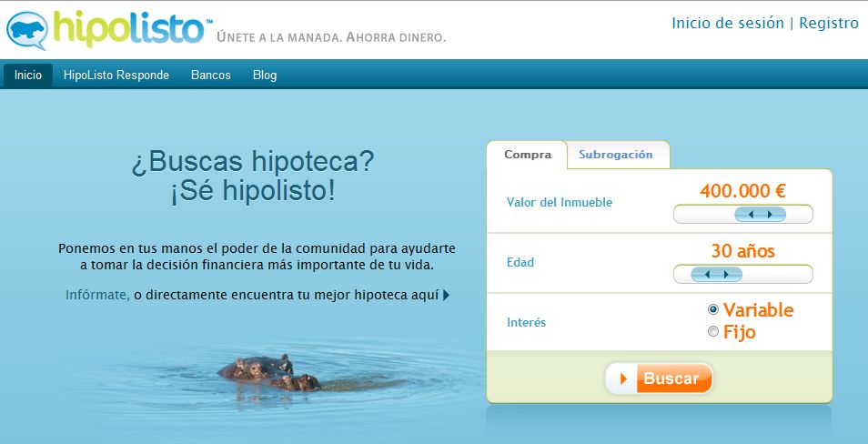Click the Edad slider handle
This screenshot has width=868, height=444.
coord(716,274)
